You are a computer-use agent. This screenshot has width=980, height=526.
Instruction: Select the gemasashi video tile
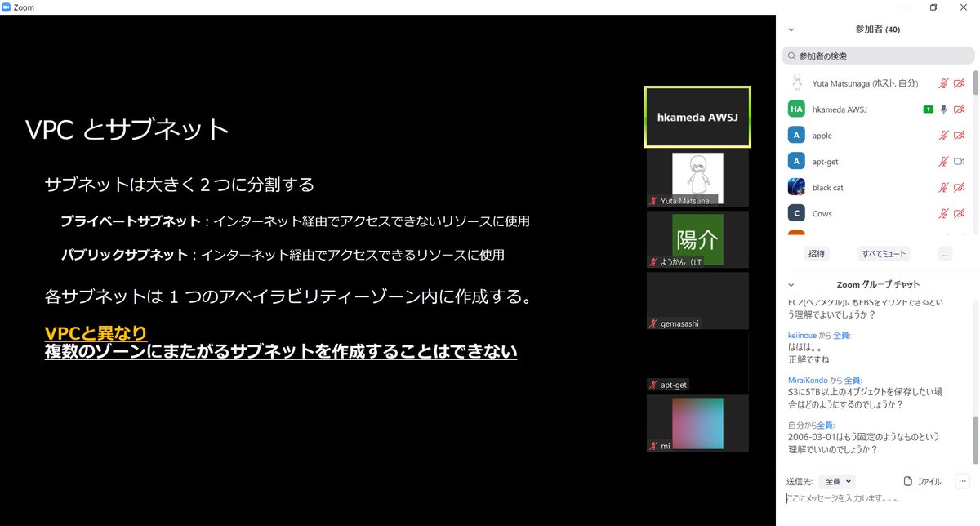(x=697, y=301)
